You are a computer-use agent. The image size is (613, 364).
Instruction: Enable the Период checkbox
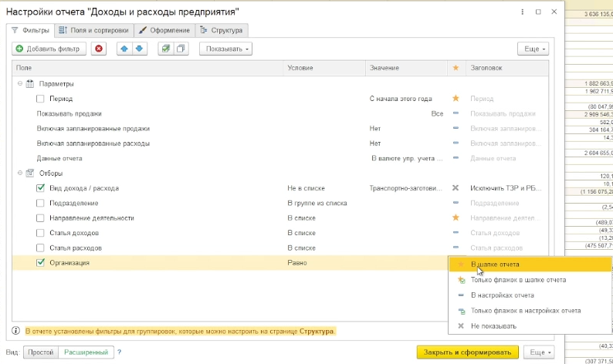pyautogui.click(x=40, y=99)
